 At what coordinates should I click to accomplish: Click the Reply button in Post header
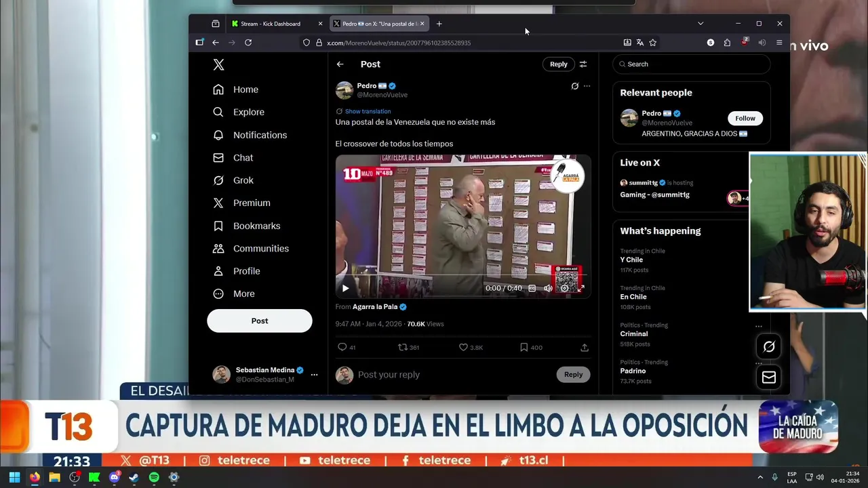(559, 64)
